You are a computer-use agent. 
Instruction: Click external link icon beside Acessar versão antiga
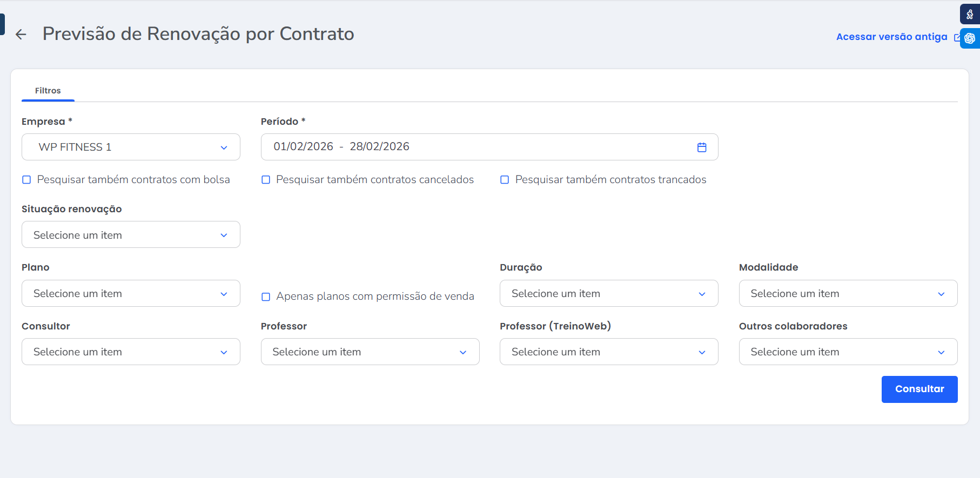(x=957, y=37)
